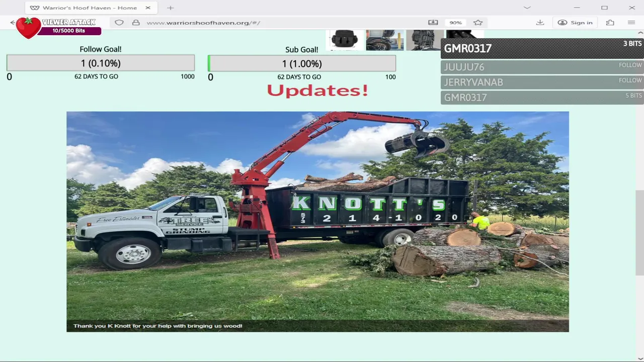The height and width of the screenshot is (362, 644).
Task: Click the black saddlebag product thumbnail
Action: tap(345, 40)
